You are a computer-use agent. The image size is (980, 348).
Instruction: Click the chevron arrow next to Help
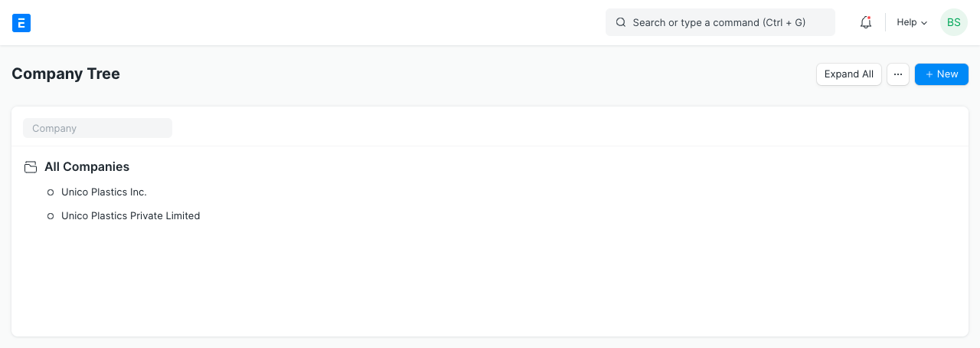pos(924,23)
